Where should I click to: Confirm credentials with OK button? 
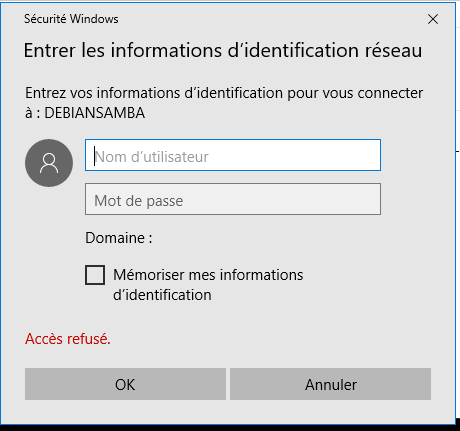pos(125,384)
